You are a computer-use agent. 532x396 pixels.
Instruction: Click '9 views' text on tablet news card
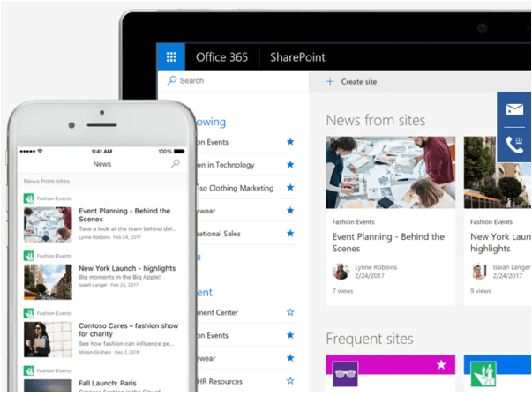(481, 290)
